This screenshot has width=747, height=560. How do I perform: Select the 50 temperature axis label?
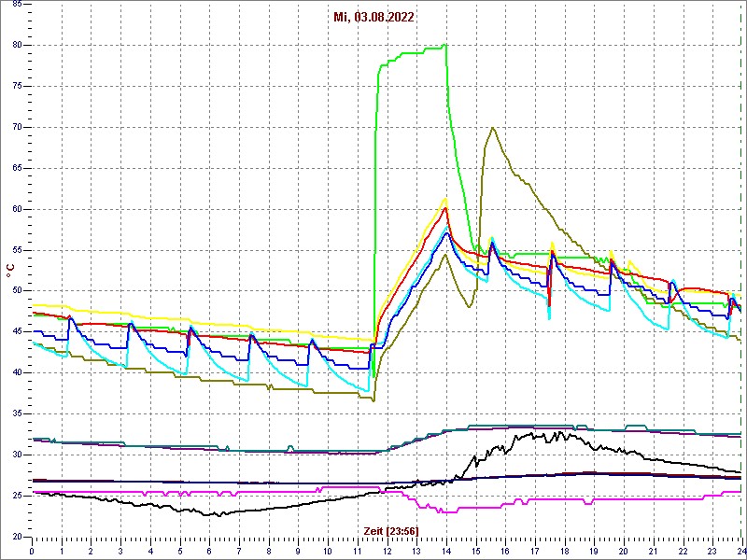tap(17, 291)
